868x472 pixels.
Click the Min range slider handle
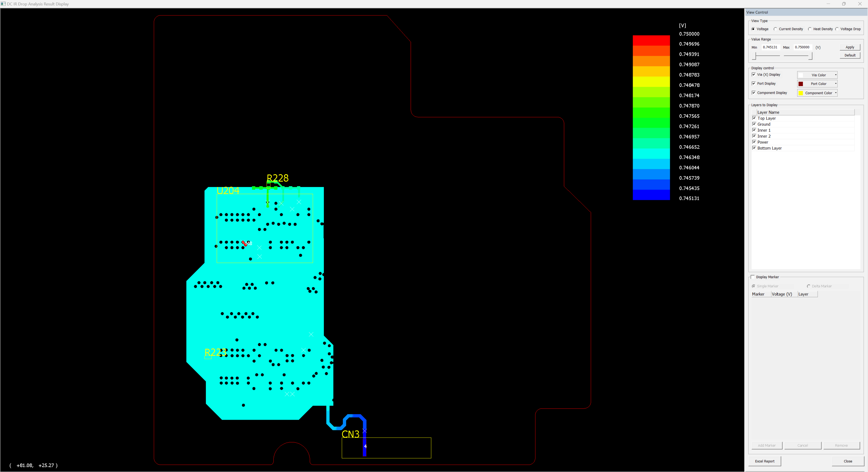click(754, 56)
